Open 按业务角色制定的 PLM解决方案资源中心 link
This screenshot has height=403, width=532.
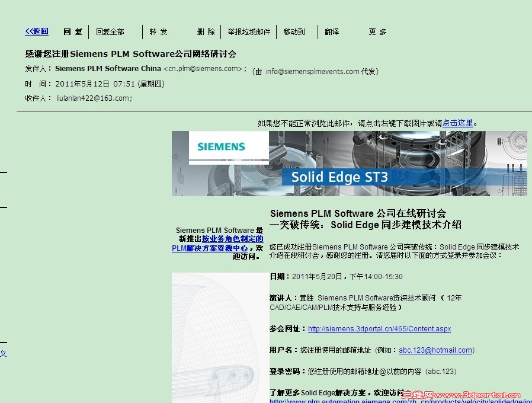click(x=217, y=244)
